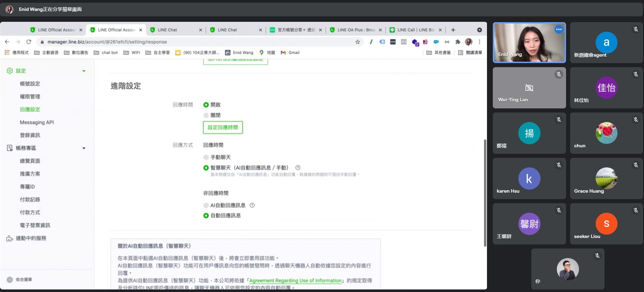Click the 設定回應時間 button
Image resolution: width=644 pixels, height=292 pixels.
tap(223, 128)
